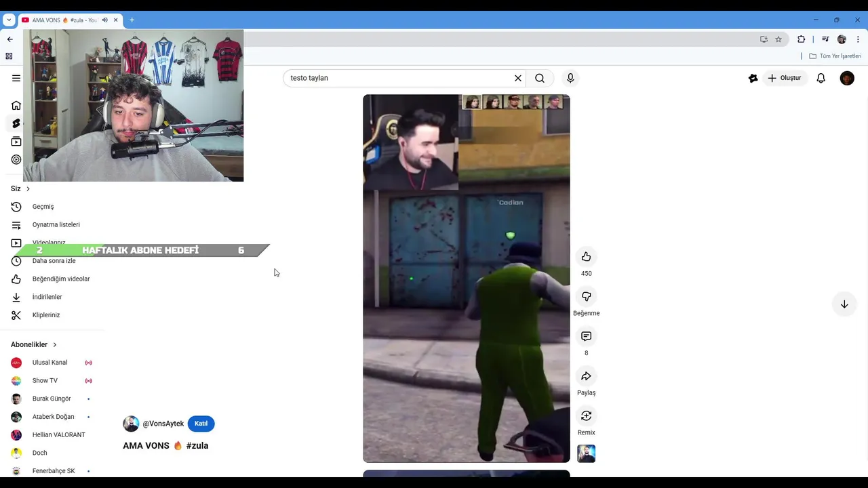
Task: Remix this Short
Action: point(586,415)
